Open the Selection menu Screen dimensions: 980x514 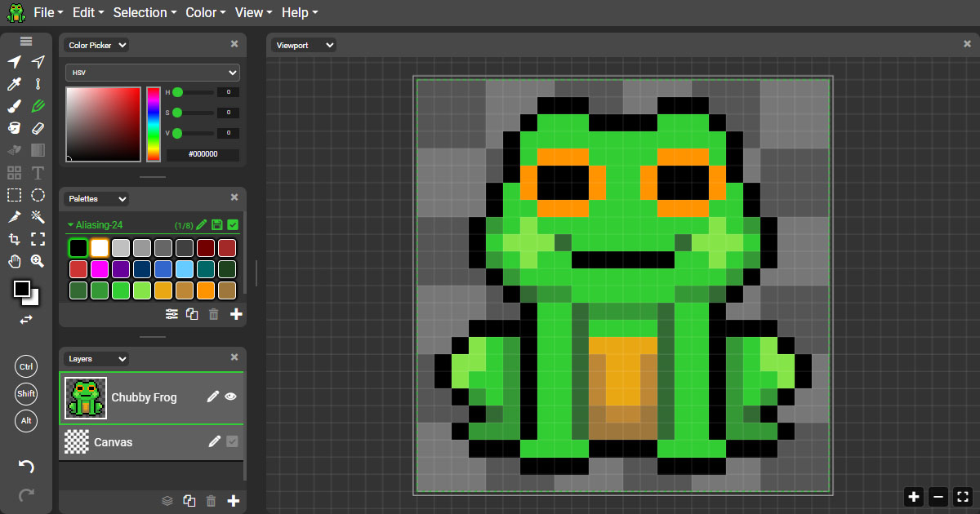[145, 12]
